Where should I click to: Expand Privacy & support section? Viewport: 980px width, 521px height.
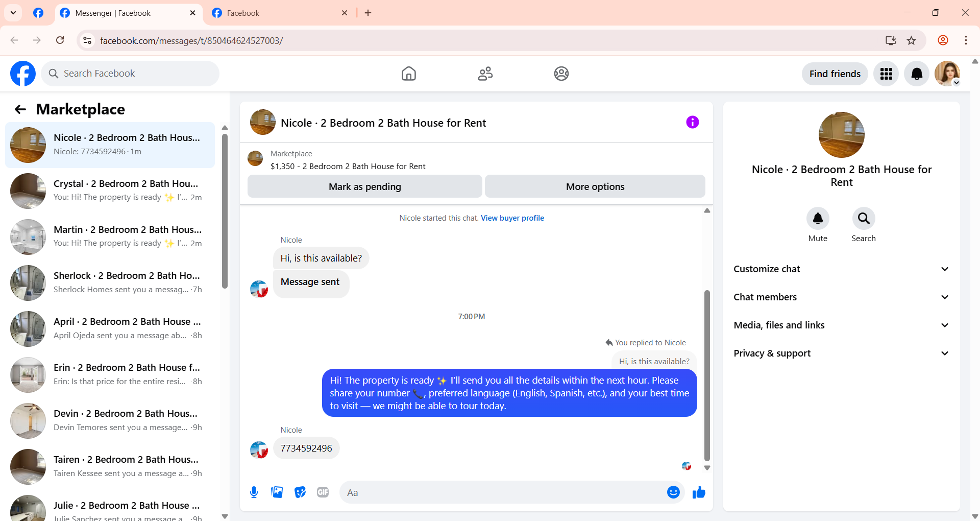(842, 353)
